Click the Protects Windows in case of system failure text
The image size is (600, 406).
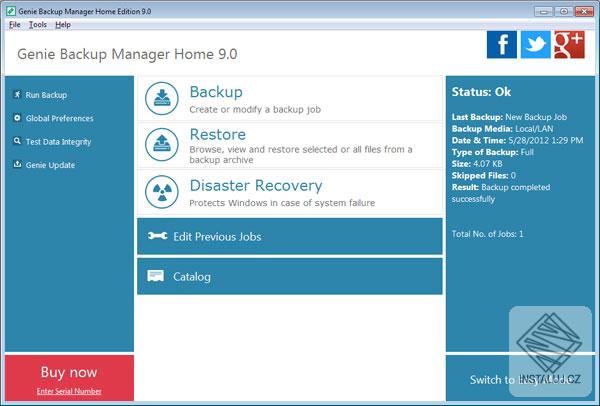(x=282, y=203)
